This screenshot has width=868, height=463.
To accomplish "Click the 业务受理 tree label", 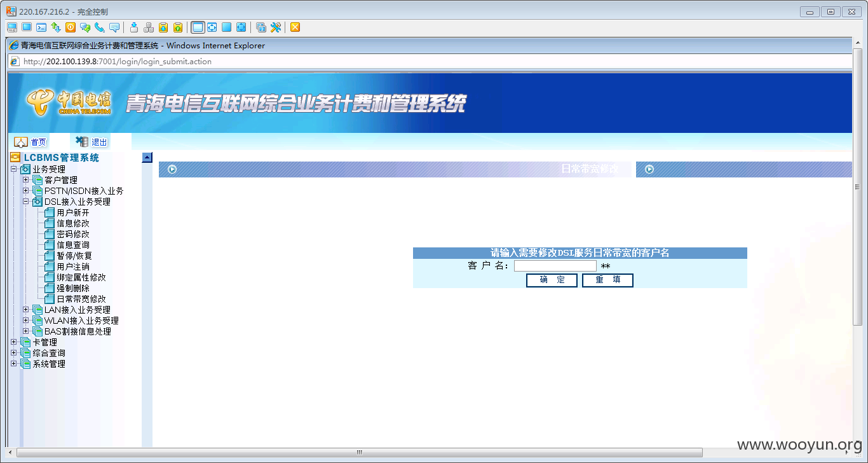I will click(x=49, y=169).
